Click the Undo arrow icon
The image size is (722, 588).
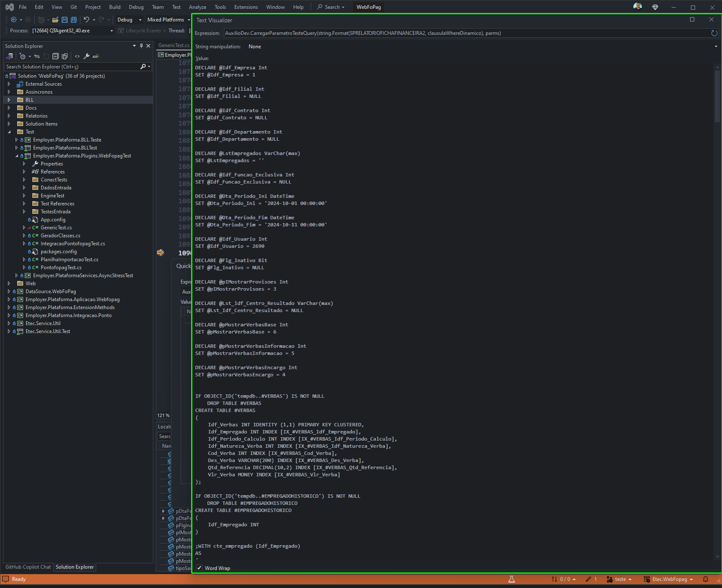[x=86, y=20]
